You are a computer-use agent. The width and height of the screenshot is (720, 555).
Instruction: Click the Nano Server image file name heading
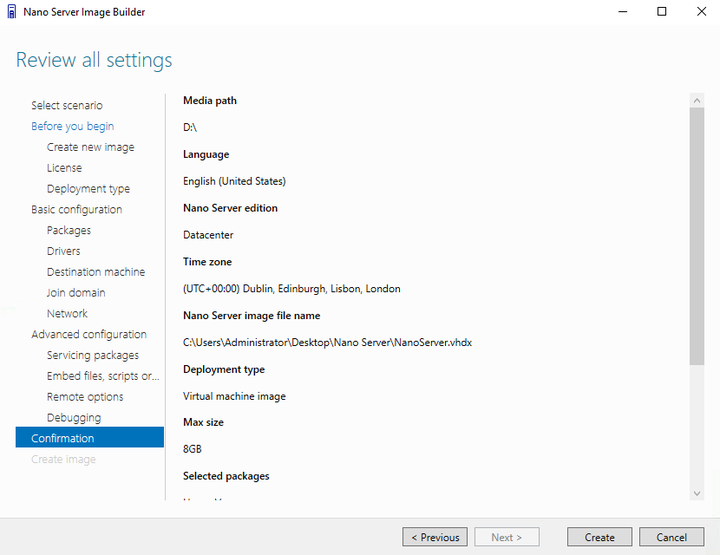point(252,315)
